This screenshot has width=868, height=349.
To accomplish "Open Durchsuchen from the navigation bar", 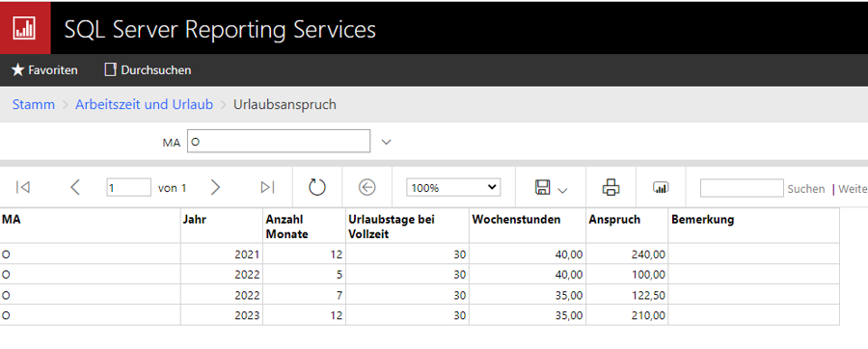I will (148, 70).
